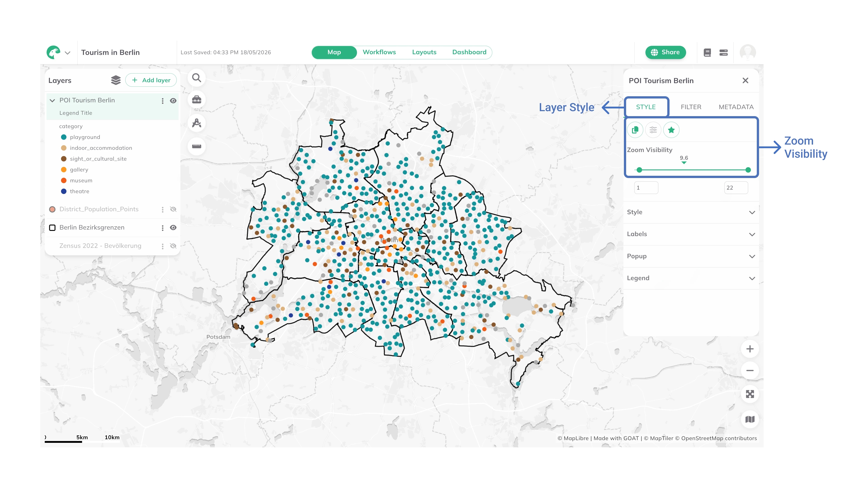
Task: Click the gallery legend color swatch
Action: point(64,170)
